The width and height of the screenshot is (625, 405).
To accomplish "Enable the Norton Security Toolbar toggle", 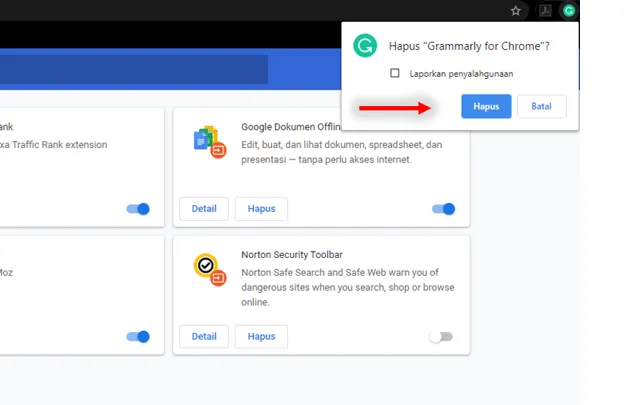I will coord(441,337).
